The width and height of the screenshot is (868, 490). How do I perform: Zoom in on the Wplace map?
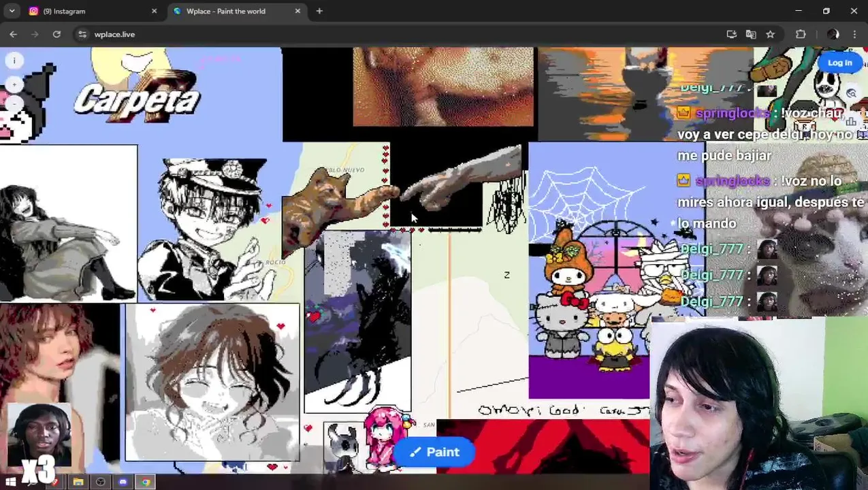14,84
